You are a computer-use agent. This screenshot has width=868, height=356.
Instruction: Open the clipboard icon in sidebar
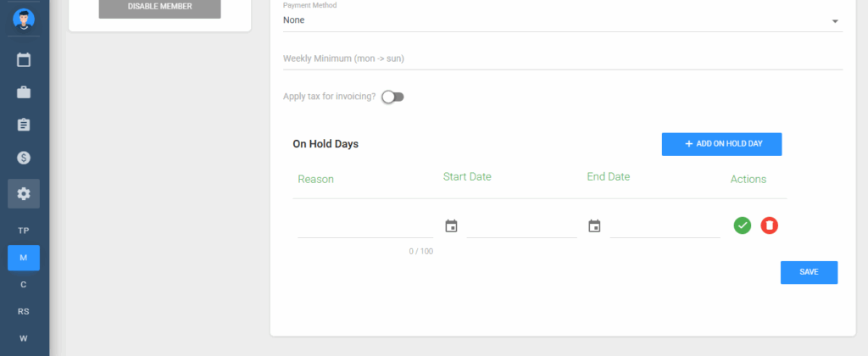(23, 125)
